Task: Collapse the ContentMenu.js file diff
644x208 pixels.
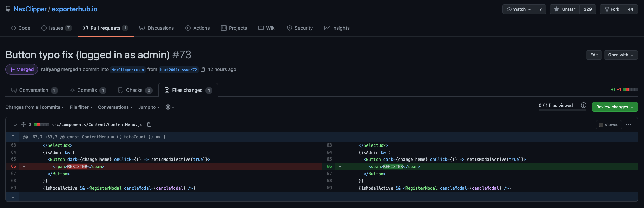Action: (15, 125)
